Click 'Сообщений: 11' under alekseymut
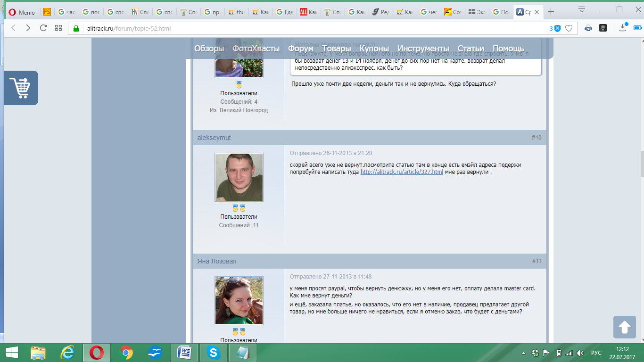The width and height of the screenshot is (644, 362). pos(239,225)
